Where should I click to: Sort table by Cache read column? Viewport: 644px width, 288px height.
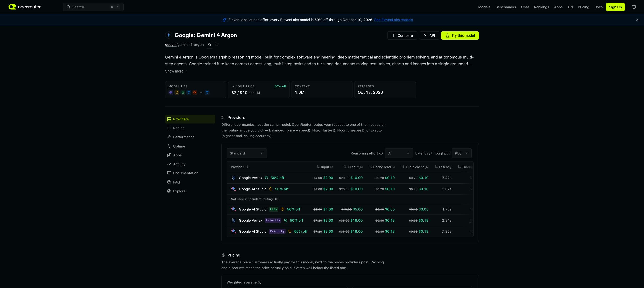[382, 167]
